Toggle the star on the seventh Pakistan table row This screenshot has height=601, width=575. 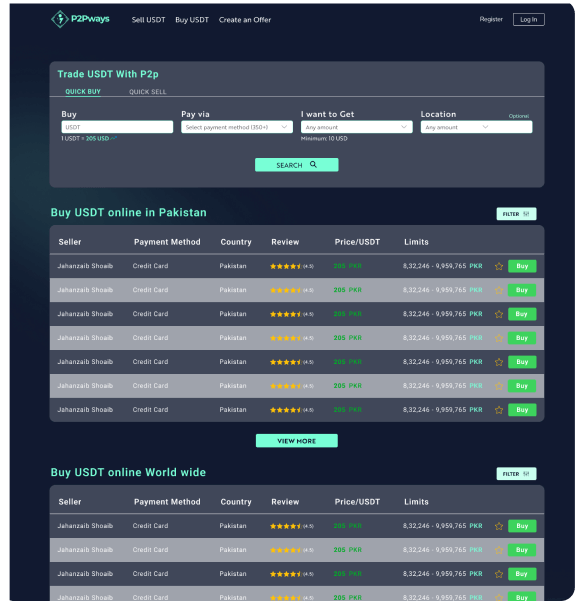click(x=499, y=410)
